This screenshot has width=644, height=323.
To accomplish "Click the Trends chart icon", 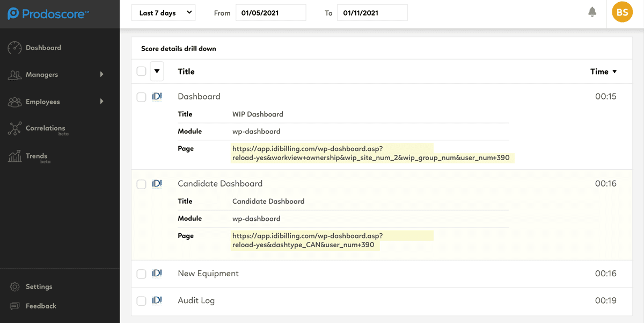I will [14, 156].
